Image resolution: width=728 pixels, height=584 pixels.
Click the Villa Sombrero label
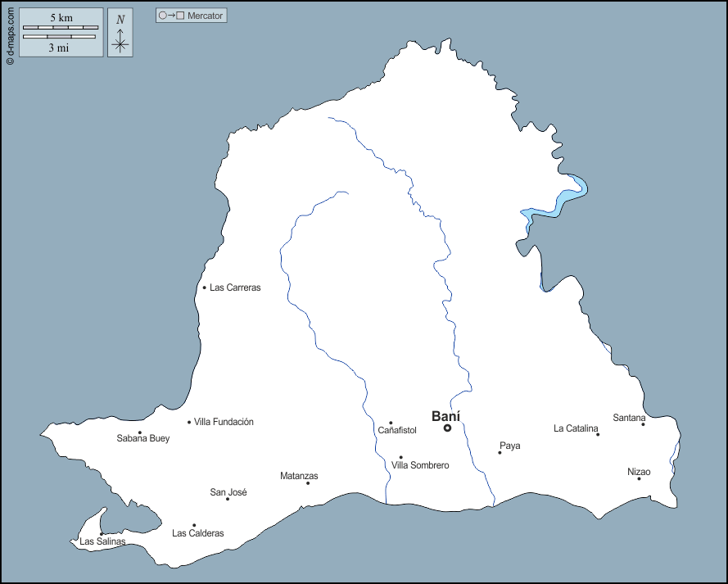[420, 465]
